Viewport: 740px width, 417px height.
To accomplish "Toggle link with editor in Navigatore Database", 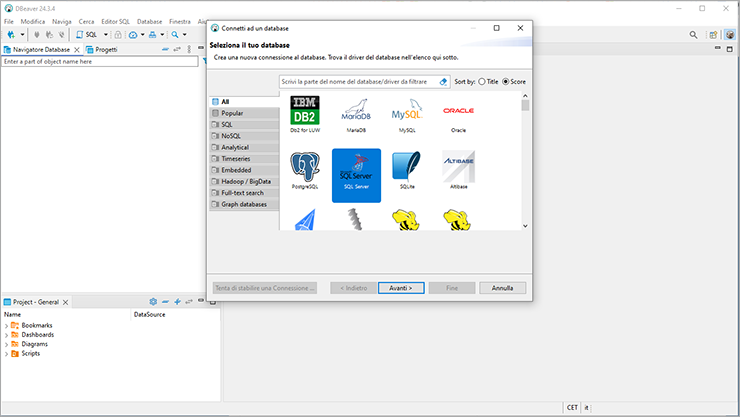I will (177, 49).
